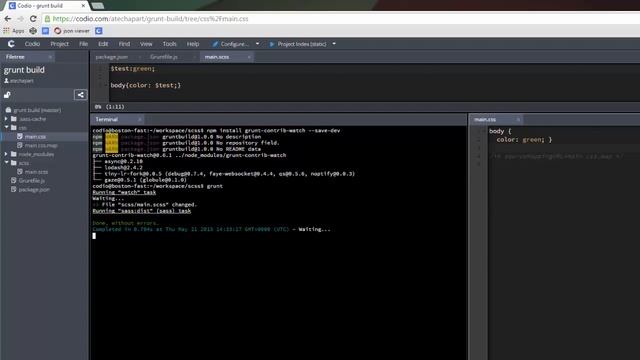Switch to the package.json editor tab
640x360 pixels.
coord(111,57)
